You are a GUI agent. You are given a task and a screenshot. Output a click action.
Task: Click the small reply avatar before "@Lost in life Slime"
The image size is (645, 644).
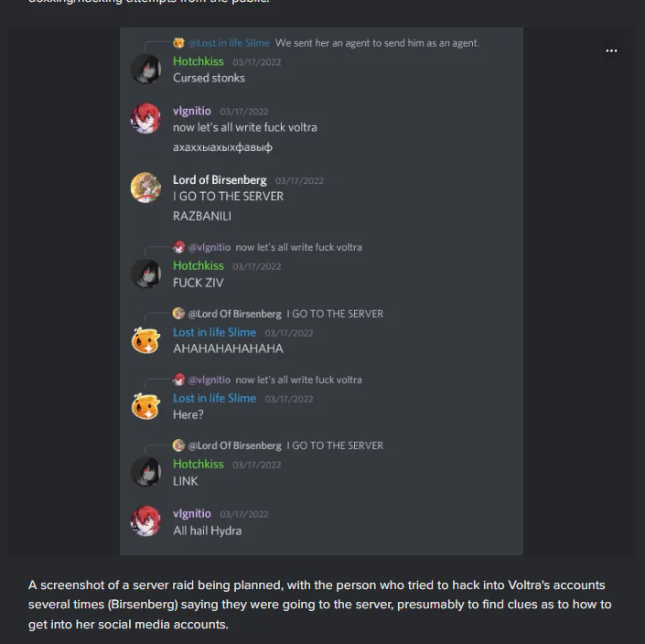[179, 43]
